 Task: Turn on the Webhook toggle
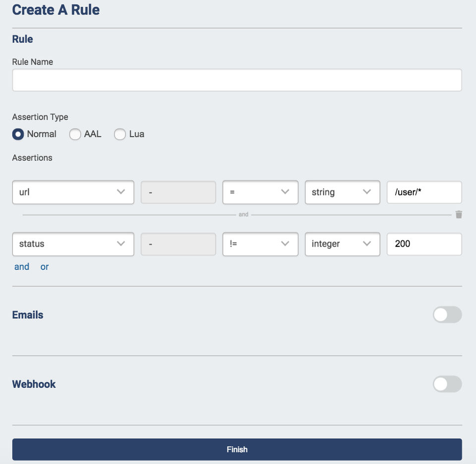(x=447, y=384)
